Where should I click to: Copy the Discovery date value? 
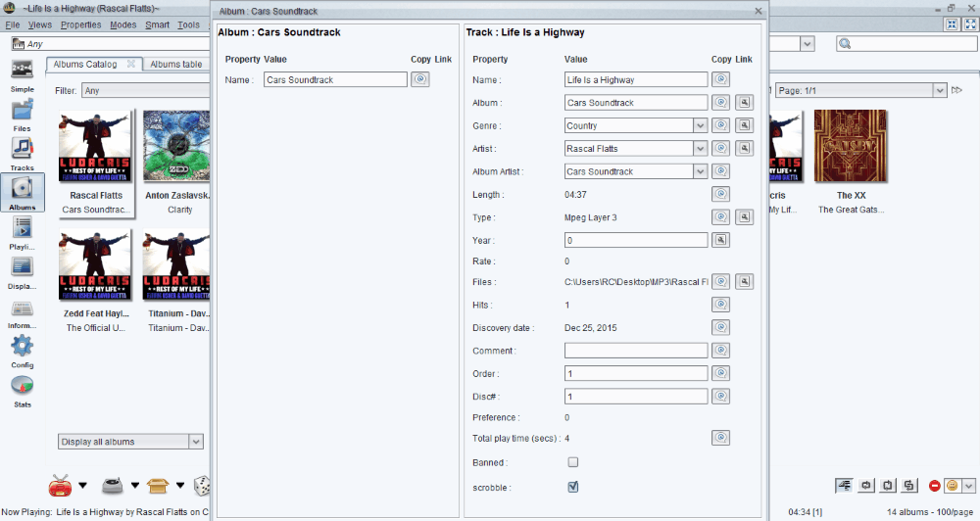click(720, 327)
